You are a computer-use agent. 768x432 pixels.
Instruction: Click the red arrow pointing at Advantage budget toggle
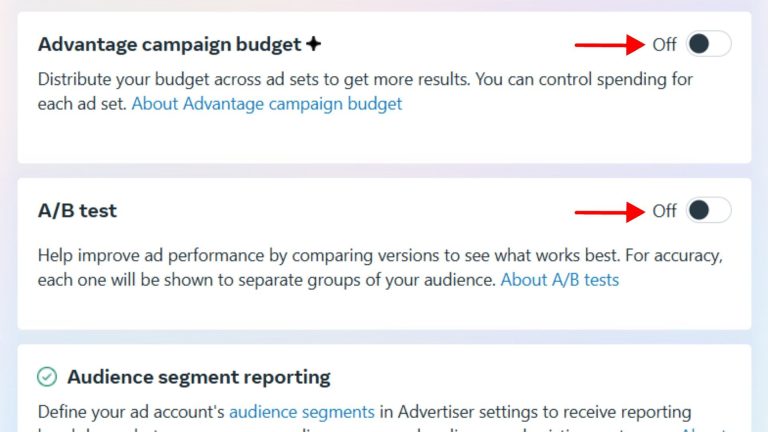[608, 44]
